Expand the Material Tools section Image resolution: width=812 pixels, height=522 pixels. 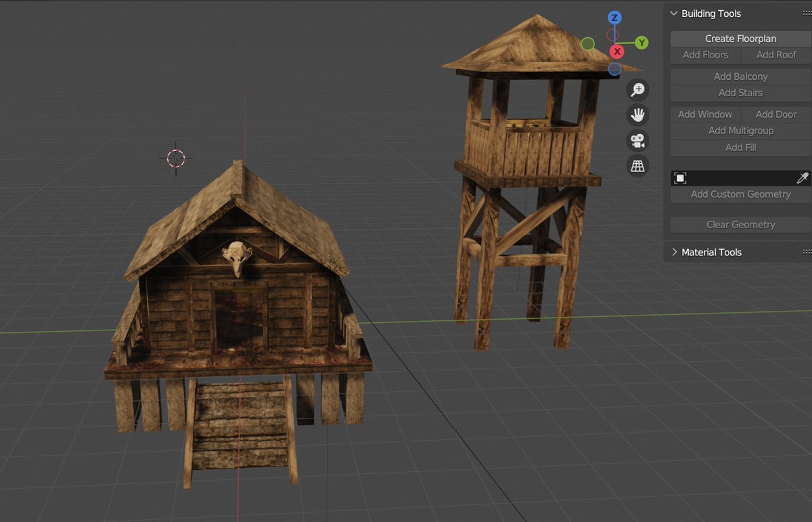673,252
